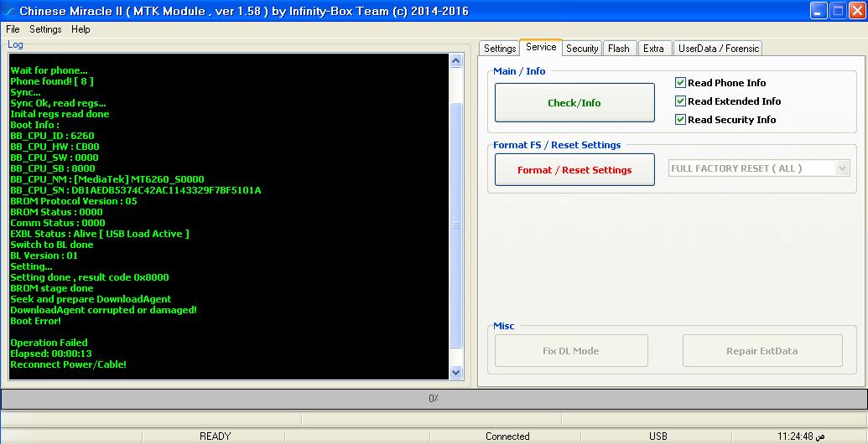The height and width of the screenshot is (444, 868).
Task: Click the Check/Info button
Action: (x=574, y=103)
